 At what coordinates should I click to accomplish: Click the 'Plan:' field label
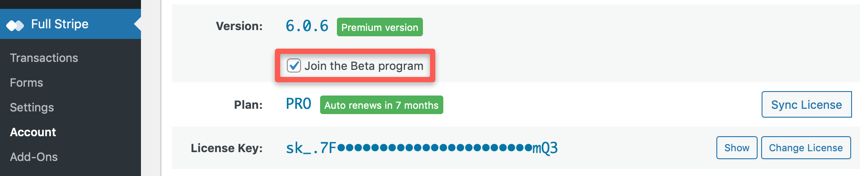click(x=248, y=105)
